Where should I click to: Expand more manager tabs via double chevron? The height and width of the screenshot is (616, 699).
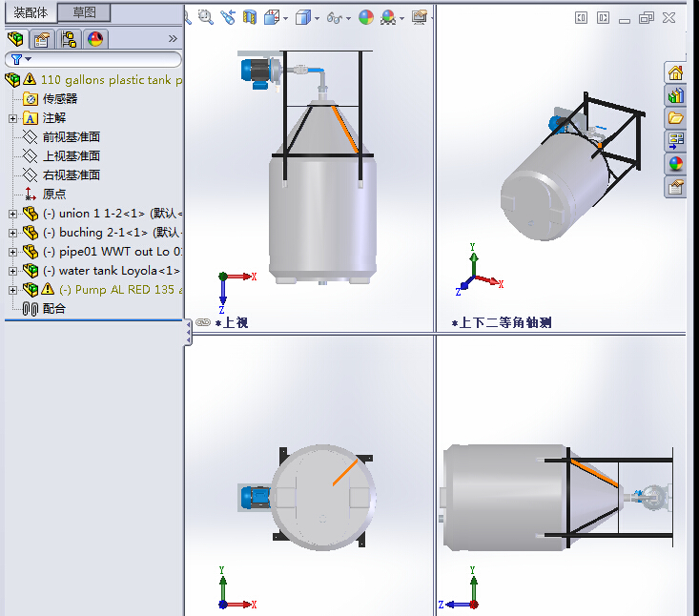coord(173,39)
